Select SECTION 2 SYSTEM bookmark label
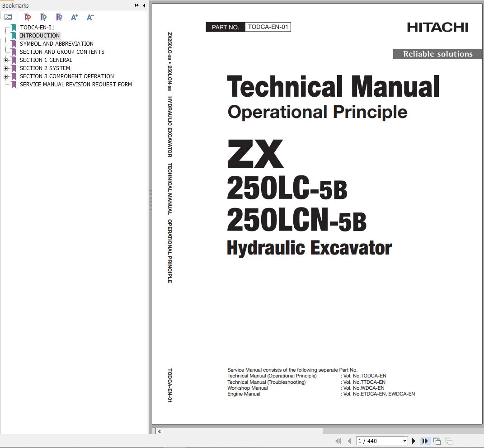This screenshot has height=448, width=484. (45, 68)
